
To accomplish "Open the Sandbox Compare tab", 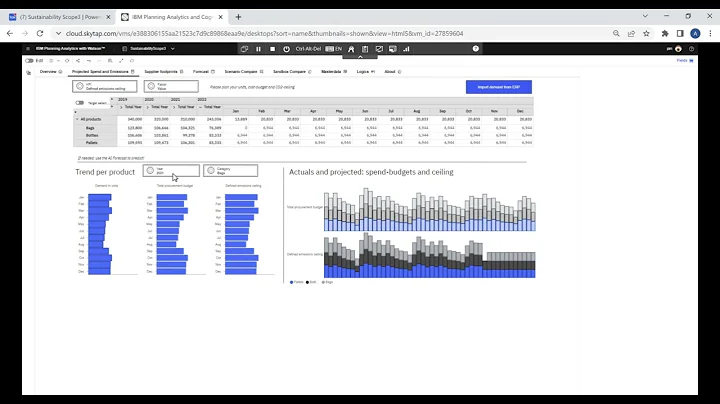I will 292,72.
